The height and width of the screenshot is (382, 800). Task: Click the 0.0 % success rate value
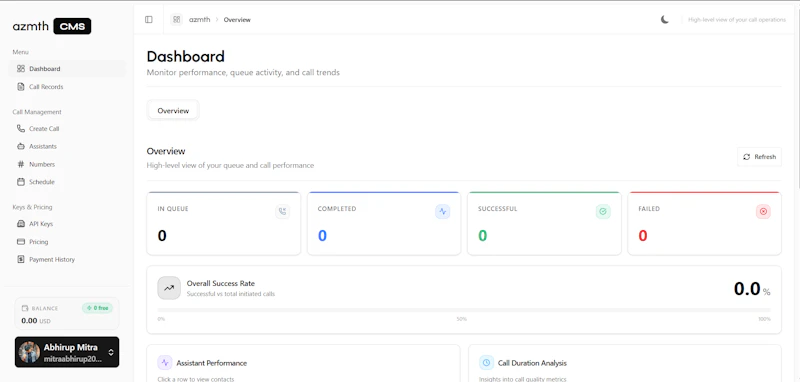click(752, 289)
